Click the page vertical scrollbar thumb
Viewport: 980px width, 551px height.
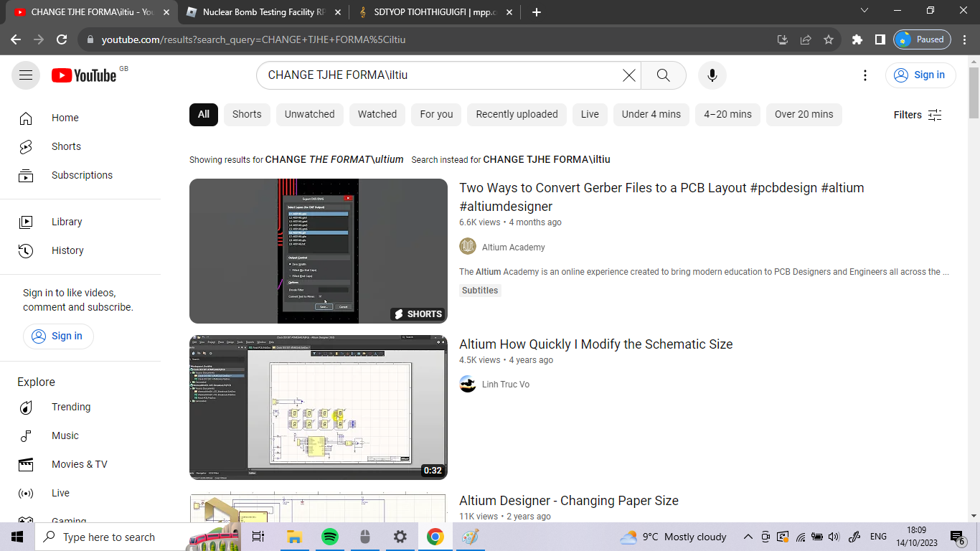[x=974, y=93]
